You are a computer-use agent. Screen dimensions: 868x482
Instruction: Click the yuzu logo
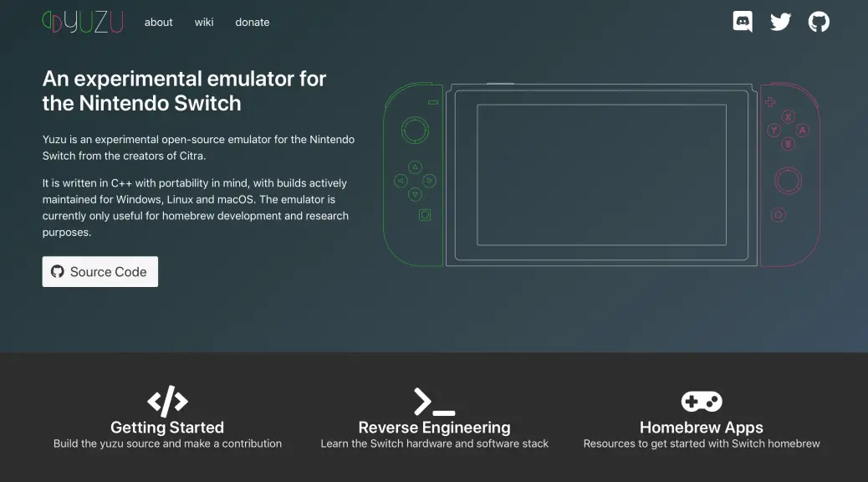(83, 22)
